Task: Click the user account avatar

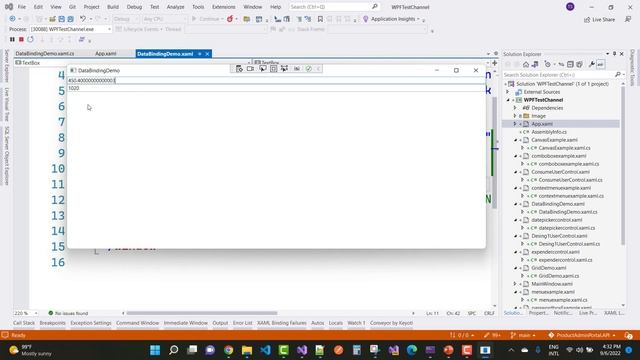Action: click(x=570, y=7)
